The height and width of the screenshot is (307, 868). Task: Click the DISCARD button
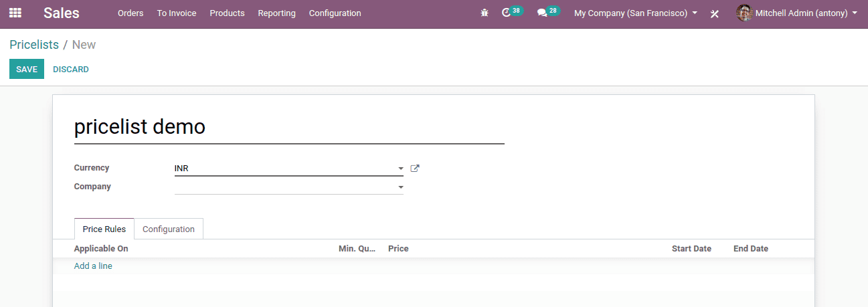pyautogui.click(x=71, y=69)
